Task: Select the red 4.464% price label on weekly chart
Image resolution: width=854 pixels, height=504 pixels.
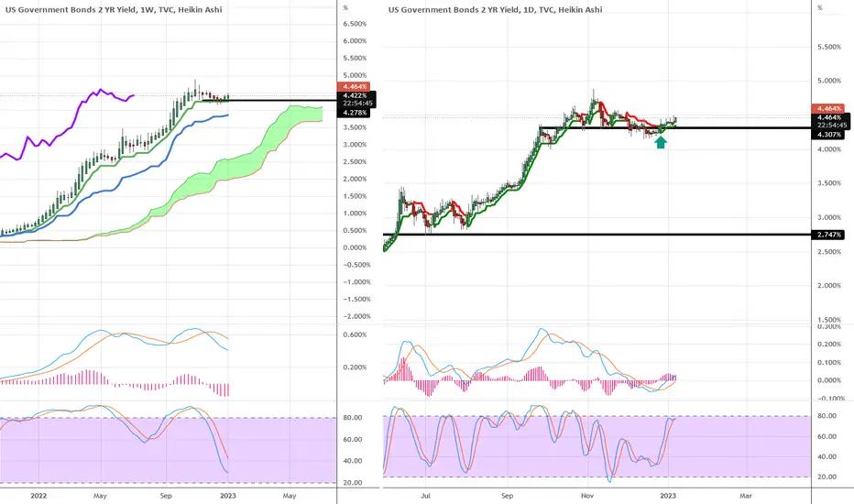Action: coord(354,87)
